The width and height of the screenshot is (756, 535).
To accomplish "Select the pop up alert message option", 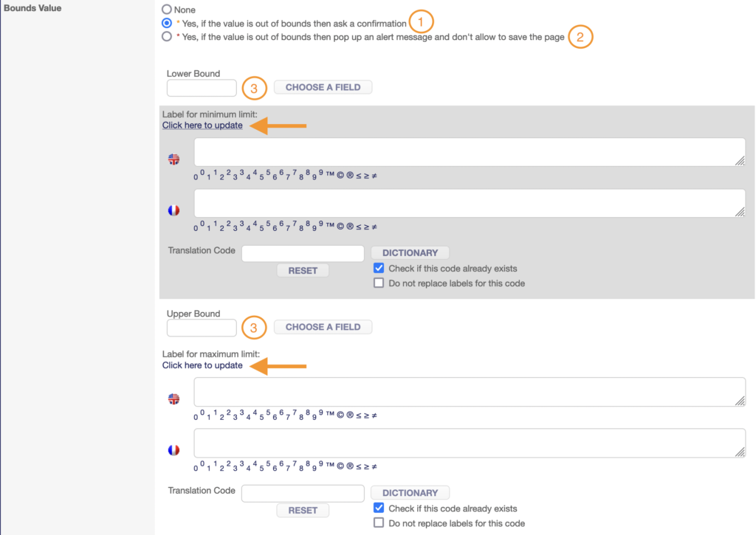I will click(x=167, y=36).
